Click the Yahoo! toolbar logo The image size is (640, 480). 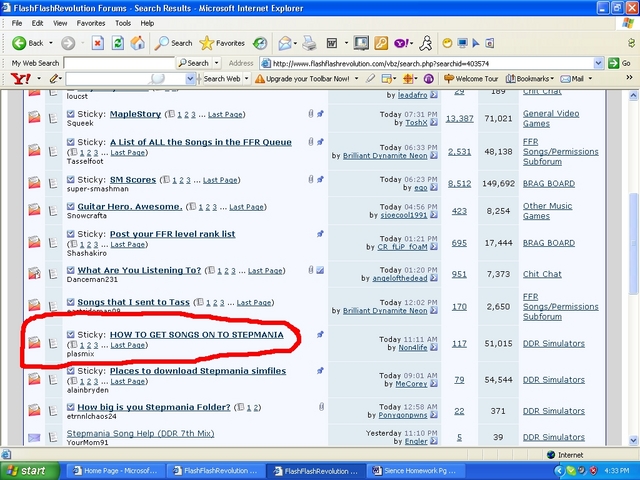point(20,78)
